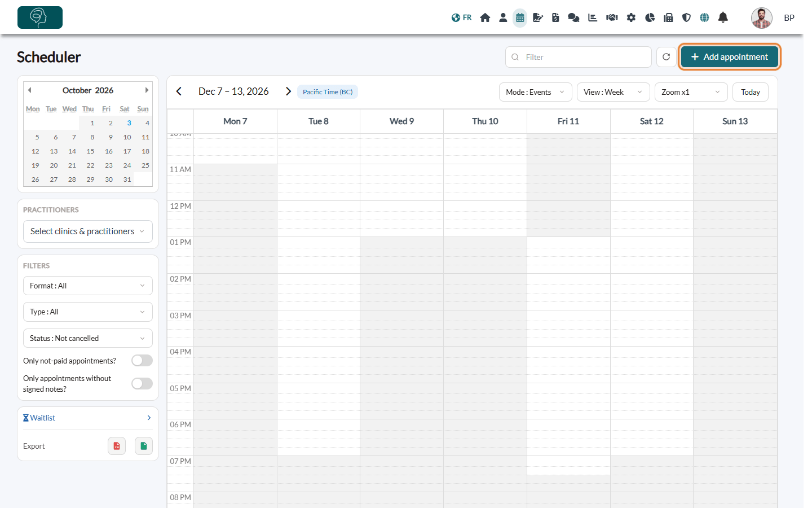Go to previous week

(179, 91)
